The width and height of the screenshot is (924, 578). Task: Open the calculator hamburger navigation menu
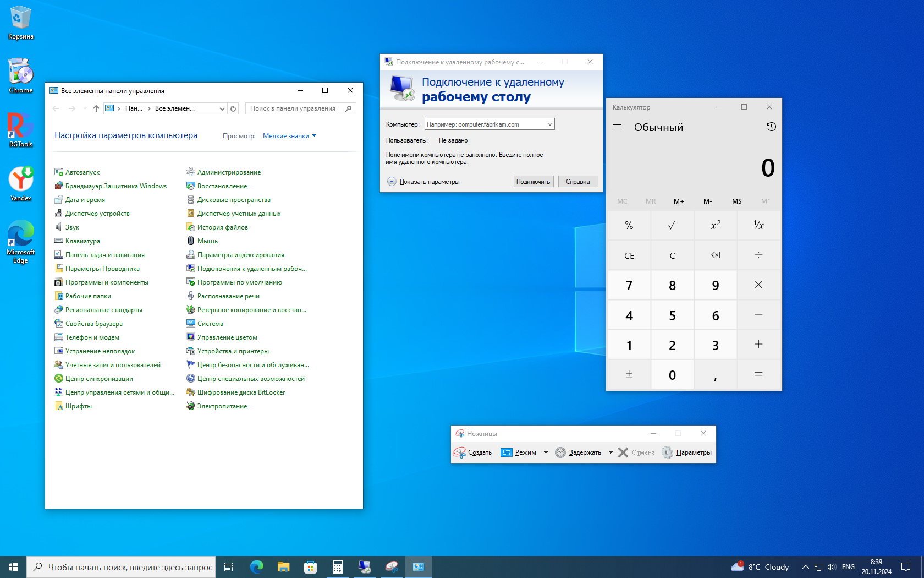point(617,127)
